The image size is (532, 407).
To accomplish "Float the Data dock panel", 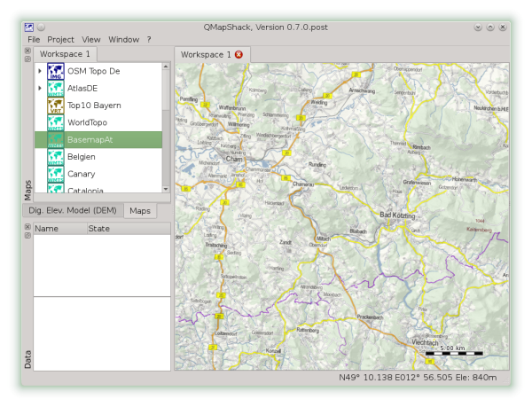I will coord(27,236).
